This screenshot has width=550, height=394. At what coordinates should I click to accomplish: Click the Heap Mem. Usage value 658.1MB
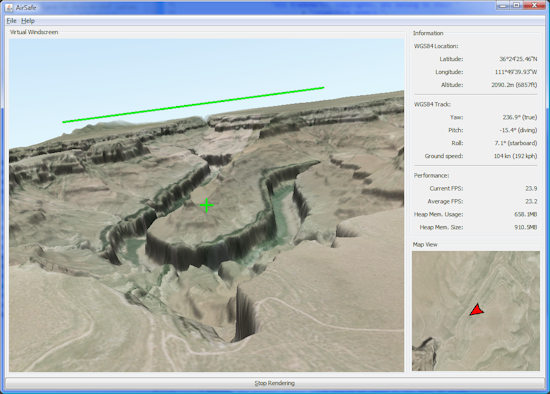(x=525, y=214)
